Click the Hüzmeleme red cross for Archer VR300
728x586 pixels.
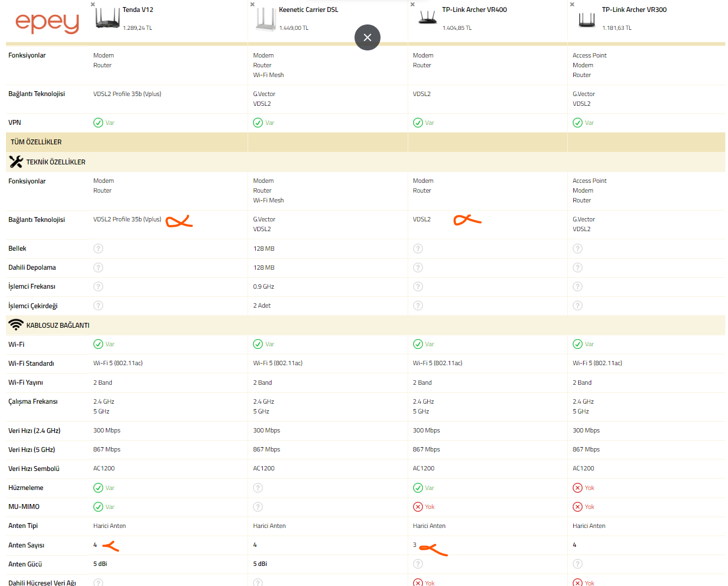pyautogui.click(x=578, y=488)
